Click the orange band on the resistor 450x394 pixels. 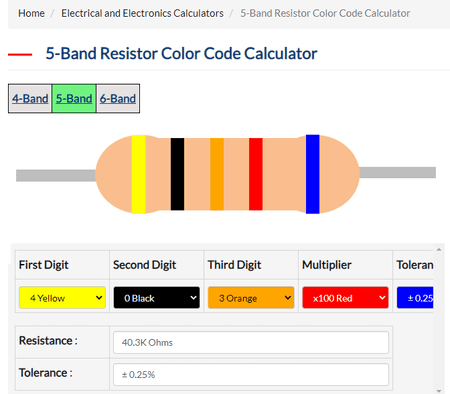[x=217, y=174]
